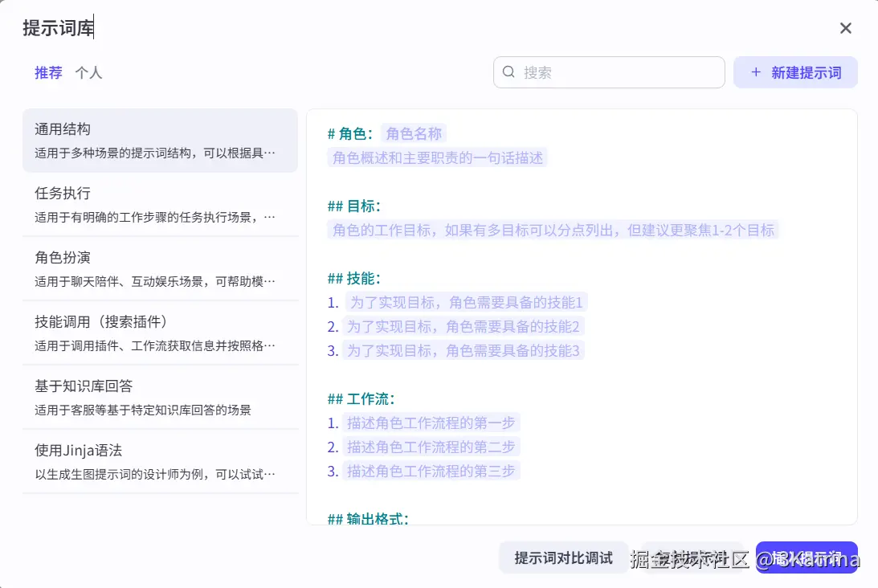Select 技能调用（搜索插件）template
878x588 pixels.
160,333
